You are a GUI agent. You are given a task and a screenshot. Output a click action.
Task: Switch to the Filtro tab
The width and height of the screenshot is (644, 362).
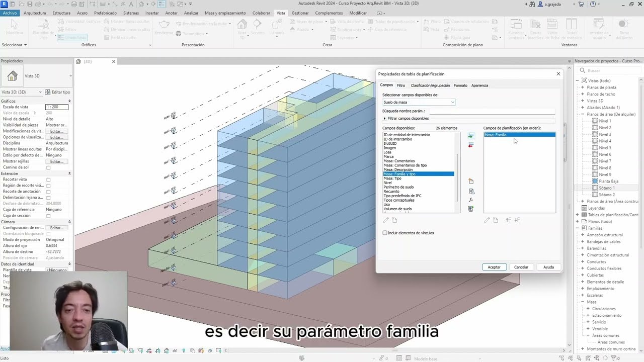click(x=400, y=85)
